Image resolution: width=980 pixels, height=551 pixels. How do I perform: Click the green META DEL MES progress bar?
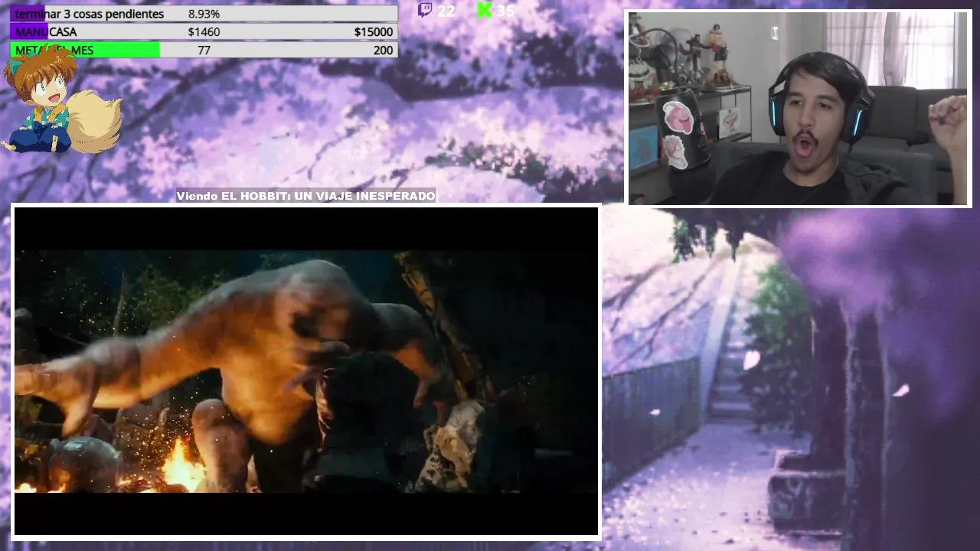point(204,50)
